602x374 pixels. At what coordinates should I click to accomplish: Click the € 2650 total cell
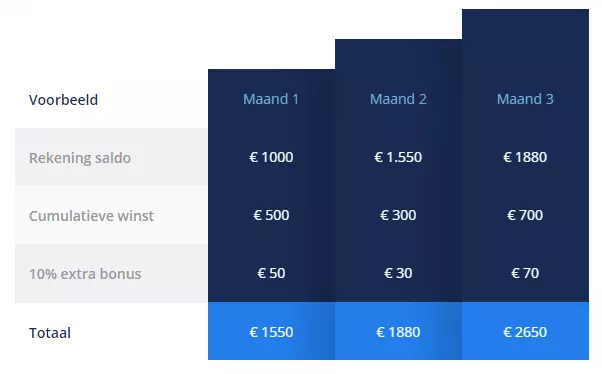point(525,332)
